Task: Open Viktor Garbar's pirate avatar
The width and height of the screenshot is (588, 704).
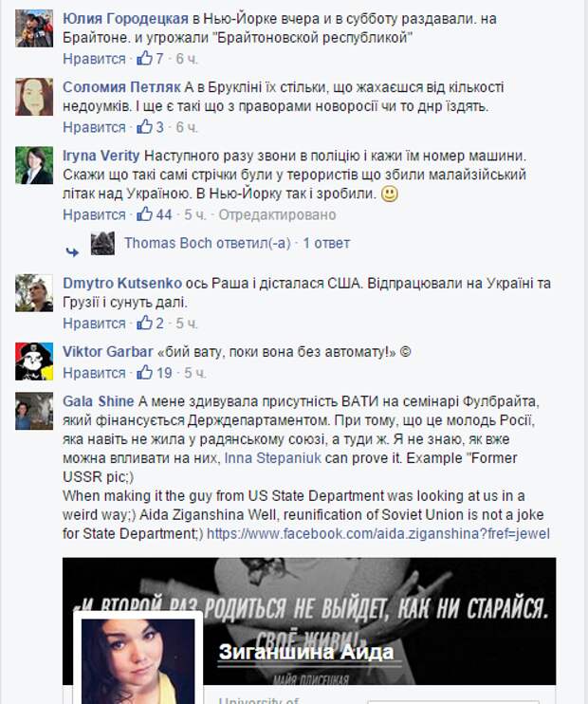Action: click(34, 361)
